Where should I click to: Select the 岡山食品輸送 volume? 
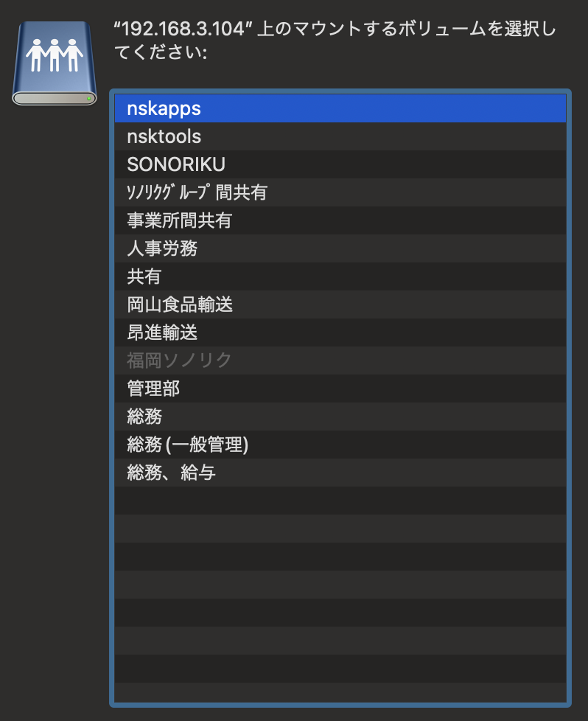(180, 304)
